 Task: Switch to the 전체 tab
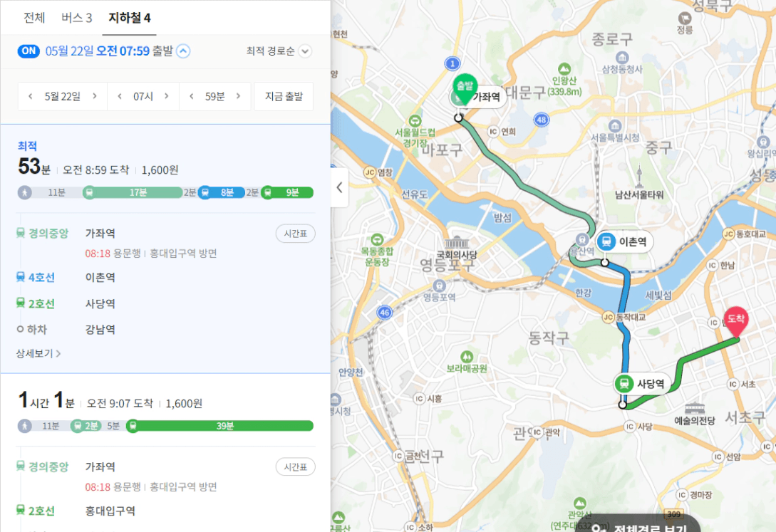pyautogui.click(x=34, y=18)
